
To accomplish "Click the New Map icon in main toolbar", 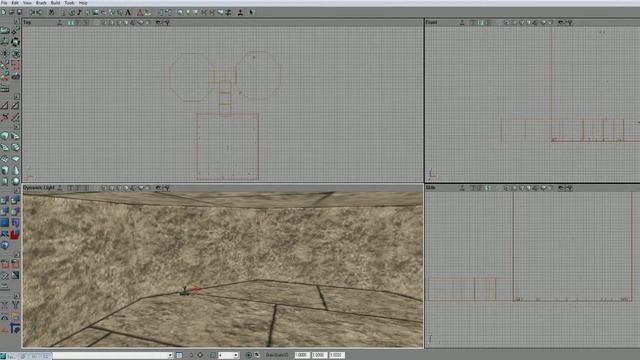I will coord(4,12).
